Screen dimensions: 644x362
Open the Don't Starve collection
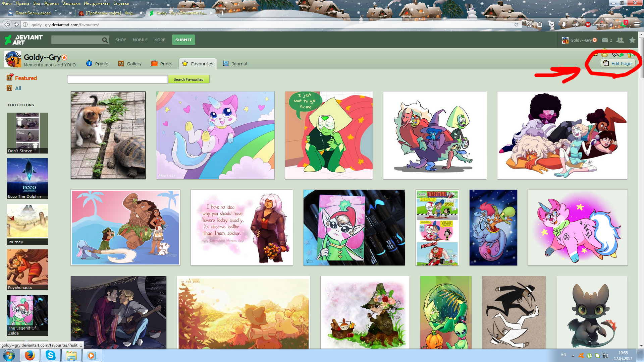[28, 133]
